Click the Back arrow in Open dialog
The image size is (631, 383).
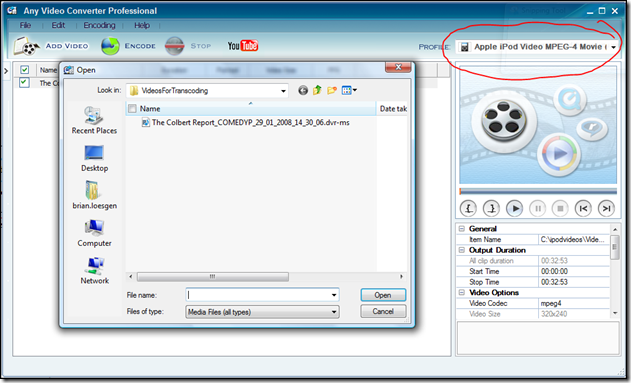(303, 91)
